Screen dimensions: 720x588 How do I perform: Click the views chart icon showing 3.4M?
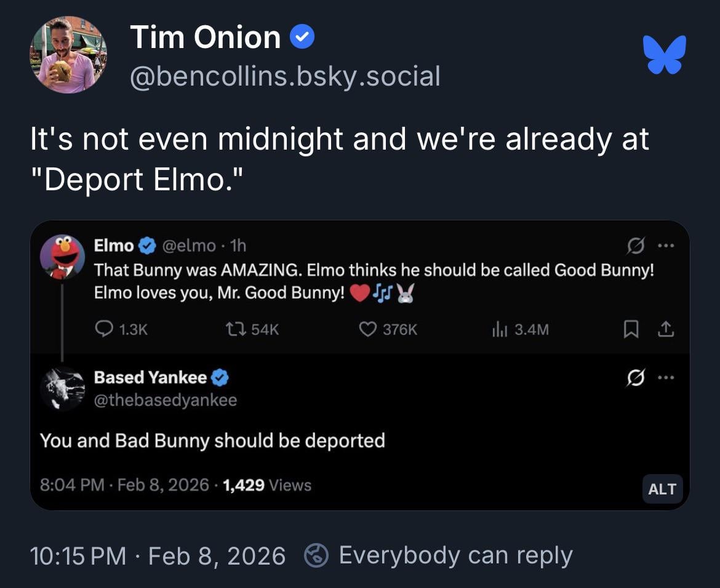tap(498, 330)
